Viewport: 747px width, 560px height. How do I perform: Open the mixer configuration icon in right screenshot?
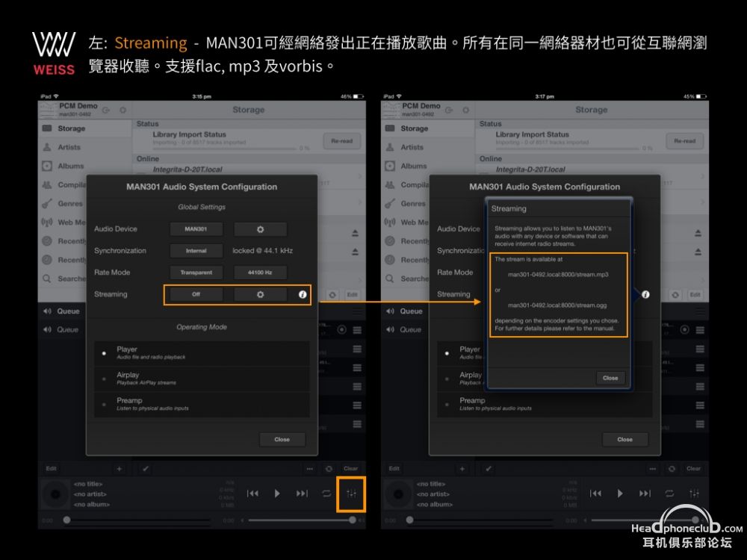point(695,494)
